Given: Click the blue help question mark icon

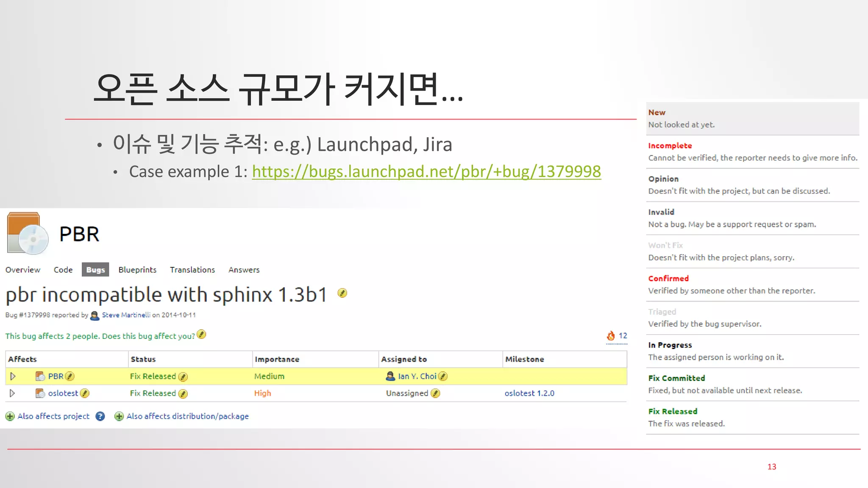Looking at the screenshot, I should pos(100,416).
